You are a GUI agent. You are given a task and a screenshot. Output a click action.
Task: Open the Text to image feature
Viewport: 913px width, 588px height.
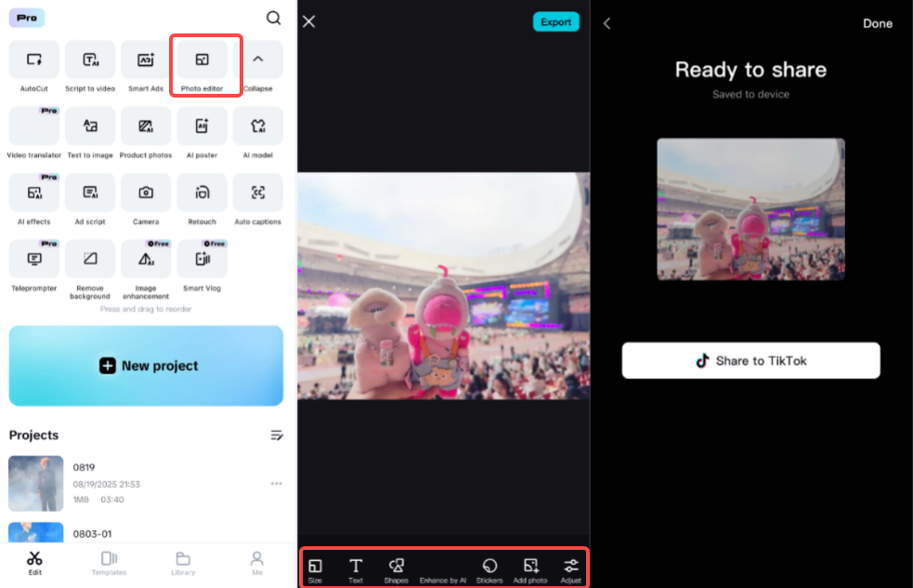(90, 126)
